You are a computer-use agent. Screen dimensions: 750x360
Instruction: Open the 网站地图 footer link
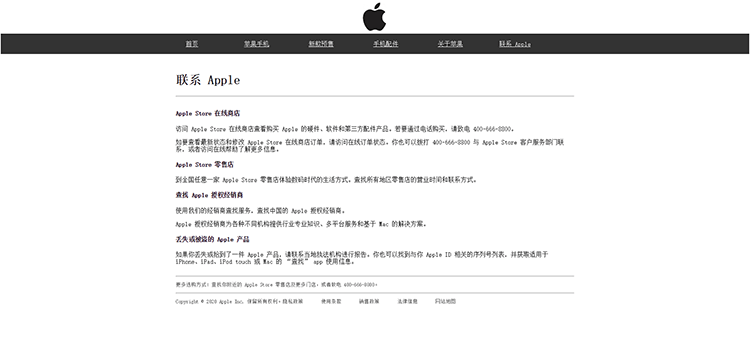445,302
